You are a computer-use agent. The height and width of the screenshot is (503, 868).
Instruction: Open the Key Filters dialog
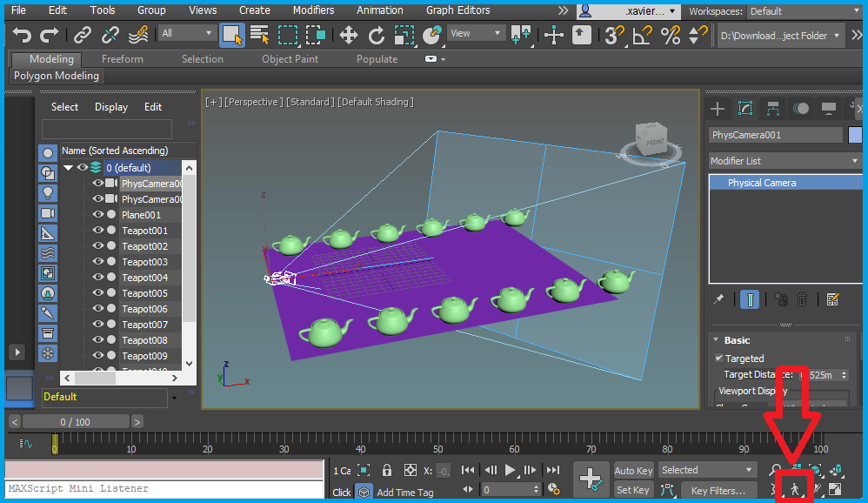[718, 490]
